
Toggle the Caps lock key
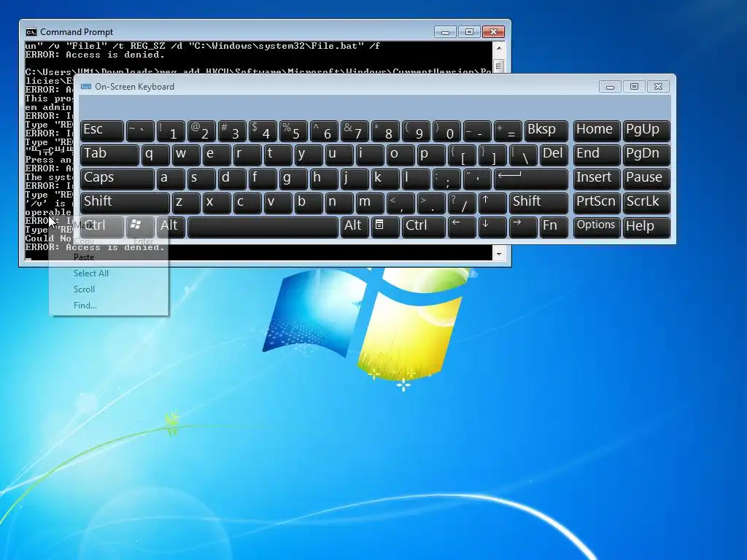(117, 179)
